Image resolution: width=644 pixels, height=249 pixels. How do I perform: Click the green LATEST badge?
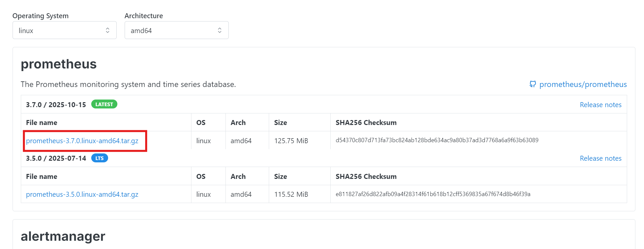tap(104, 104)
